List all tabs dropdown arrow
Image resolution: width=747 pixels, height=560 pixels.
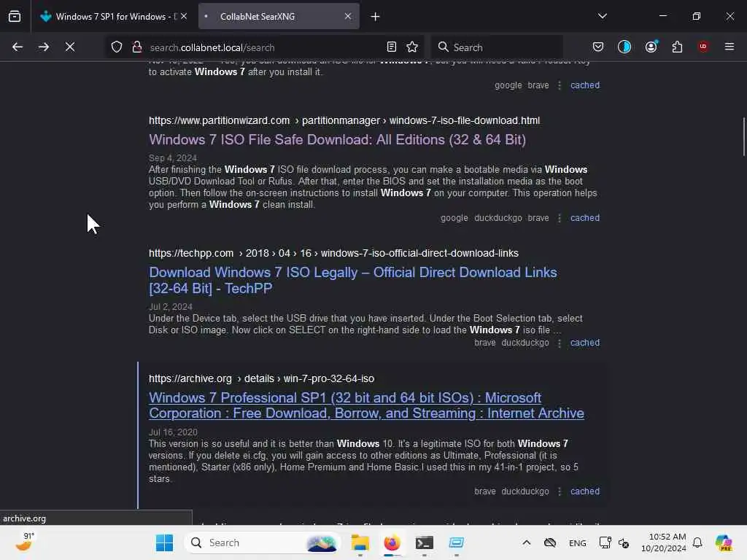point(602,16)
